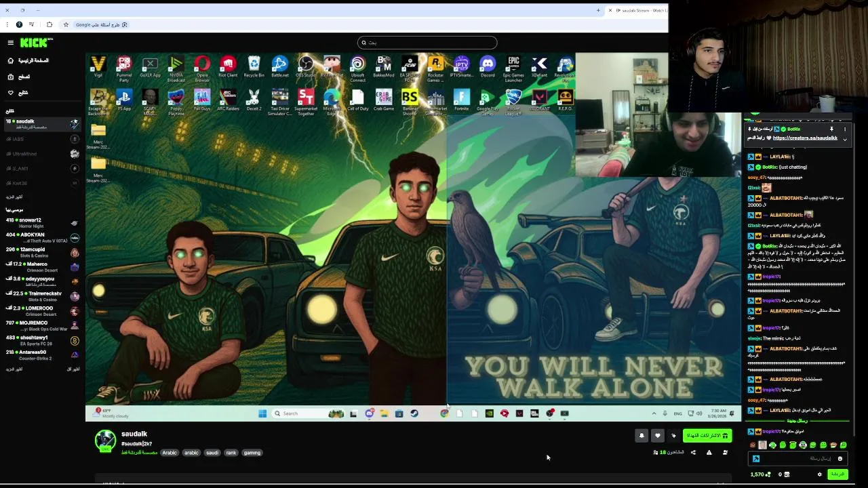The image size is (868, 488).
Task: Click the Poppy Playtime desktop icon
Action: tap(176, 102)
